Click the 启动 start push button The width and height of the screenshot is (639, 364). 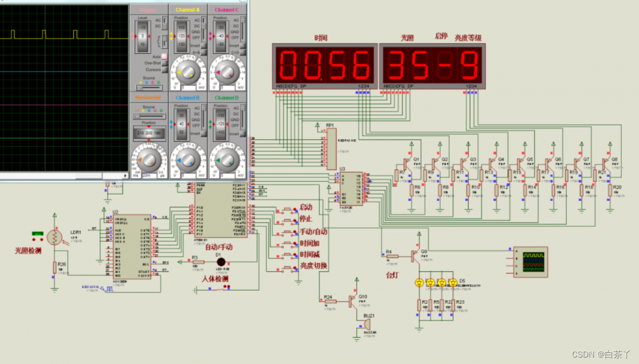click(288, 209)
